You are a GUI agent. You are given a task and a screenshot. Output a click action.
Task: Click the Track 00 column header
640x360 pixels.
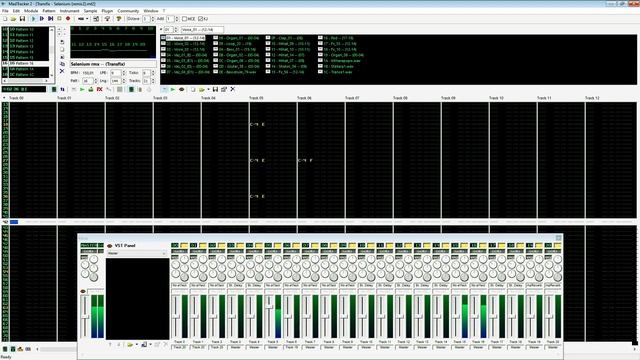(17, 98)
